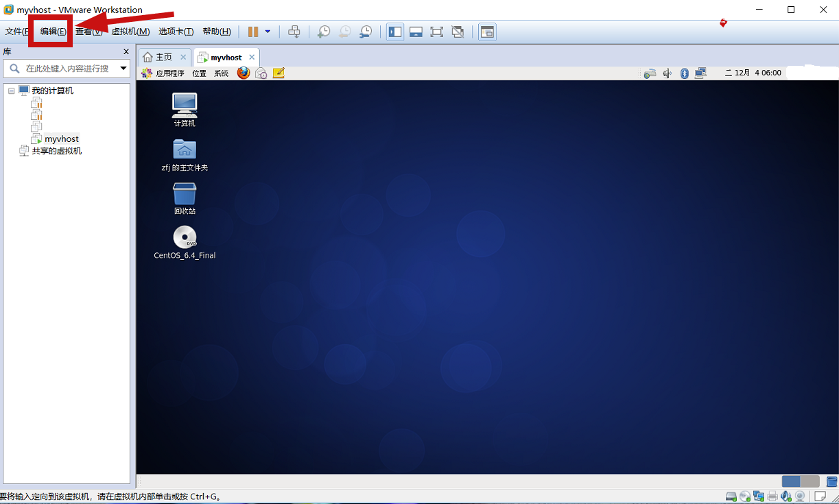Select 共享的虚拟机 in the library
Screen dimensions: 839x504
(x=56, y=151)
